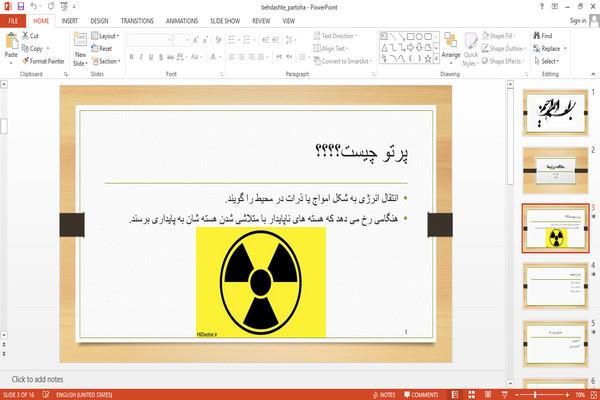Click the zoom in plus button
Image resolution: width=600 pixels, height=400 pixels.
click(567, 395)
